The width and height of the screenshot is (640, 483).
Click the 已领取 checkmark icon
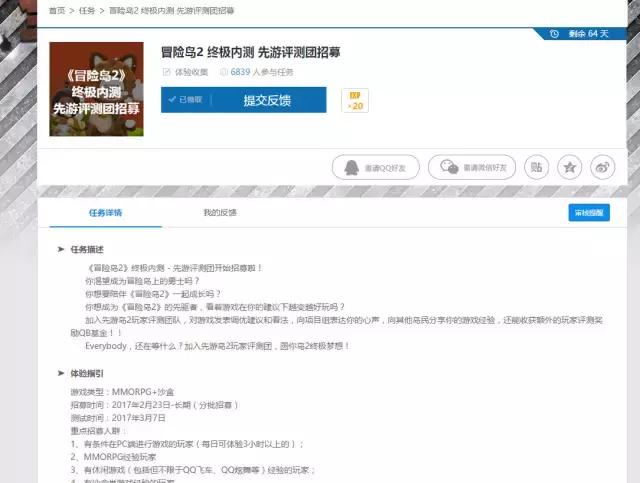(172, 99)
